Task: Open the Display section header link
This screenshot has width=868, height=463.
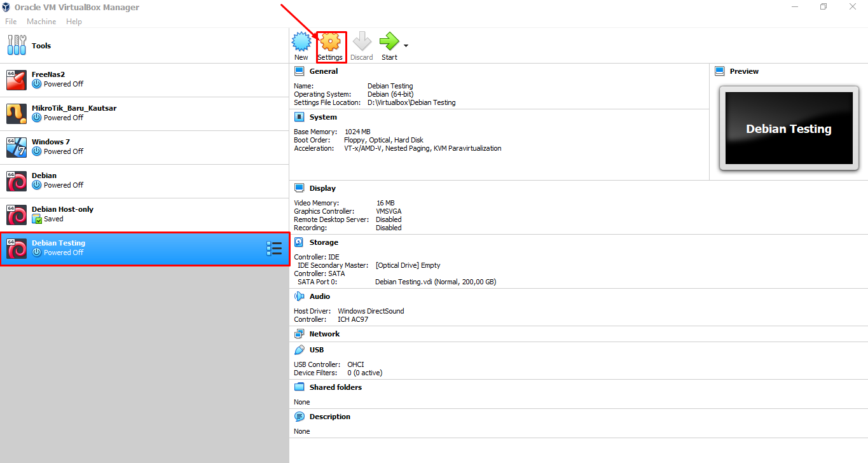Action: [322, 188]
